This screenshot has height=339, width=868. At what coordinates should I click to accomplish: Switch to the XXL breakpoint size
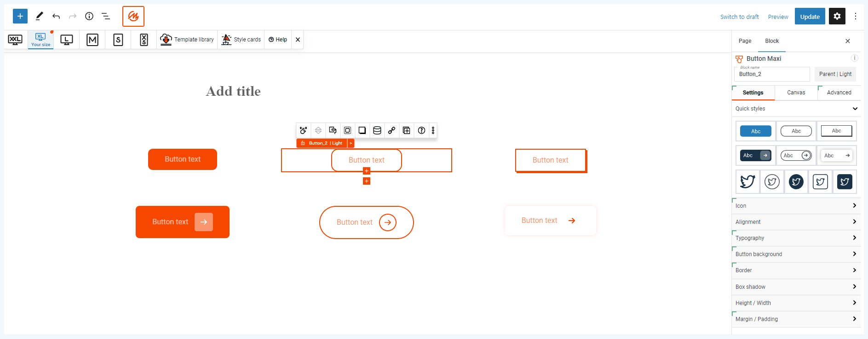15,40
